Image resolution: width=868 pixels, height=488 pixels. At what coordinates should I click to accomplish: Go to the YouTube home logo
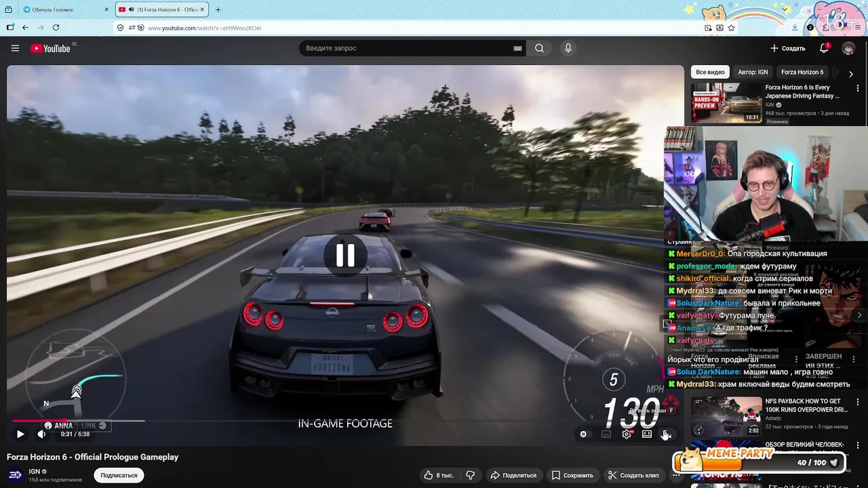pyautogui.click(x=51, y=48)
